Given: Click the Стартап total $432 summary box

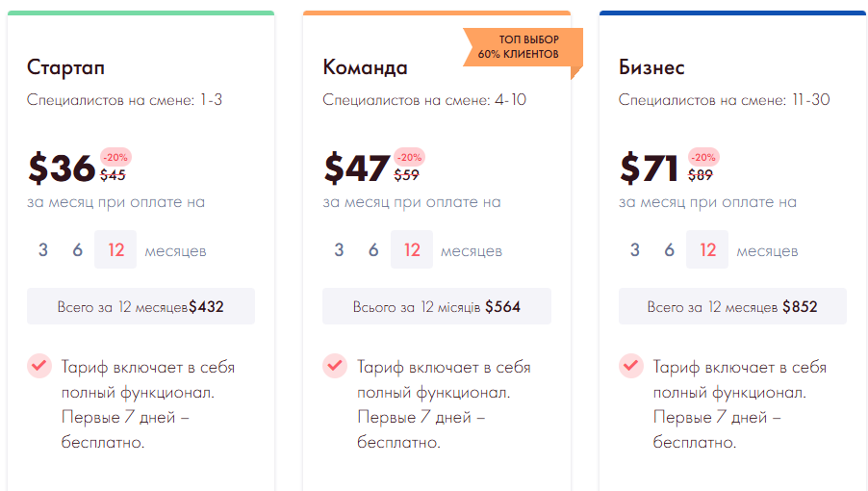Looking at the screenshot, I should [140, 307].
